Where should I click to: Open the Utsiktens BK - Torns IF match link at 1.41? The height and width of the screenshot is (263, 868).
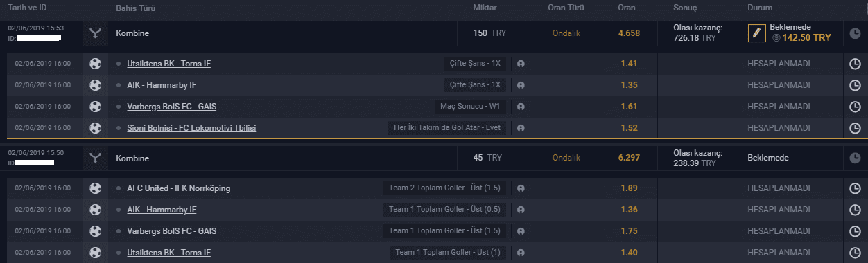coord(168,64)
